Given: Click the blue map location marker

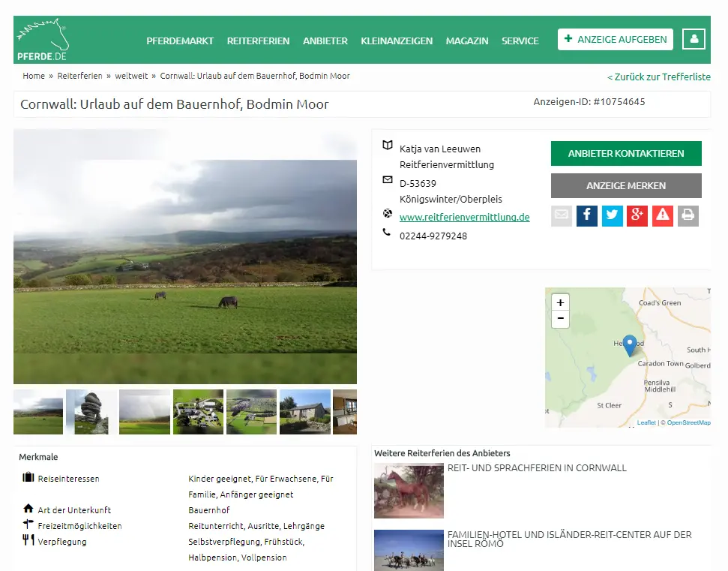Looking at the screenshot, I should click(x=630, y=344).
